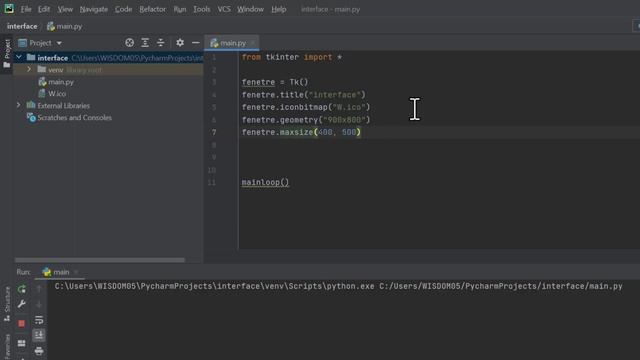Click the PyCharm logo icon
Viewport: 640px width, 360px height.
pos(9,9)
